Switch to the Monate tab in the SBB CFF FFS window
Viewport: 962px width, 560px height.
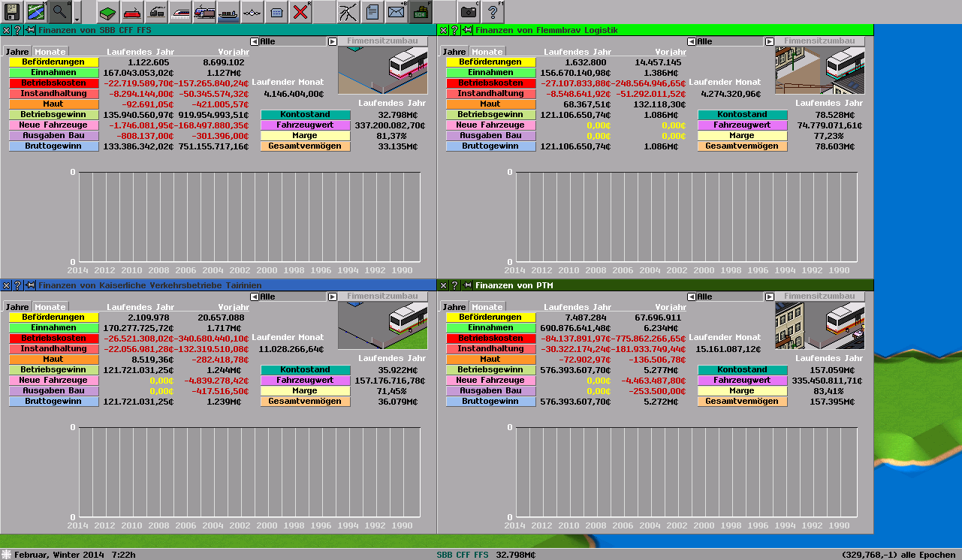50,52
